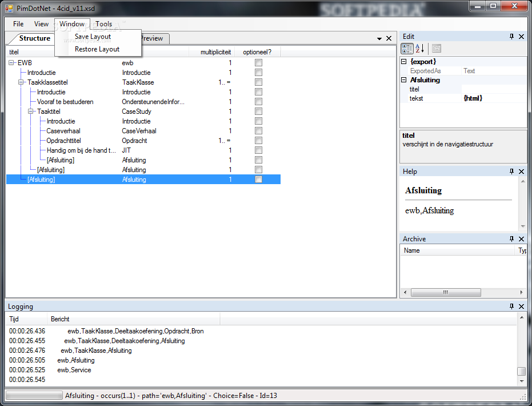532x406 pixels.
Task: Toggle optioneel checkbox for JIT row
Action: (258, 150)
